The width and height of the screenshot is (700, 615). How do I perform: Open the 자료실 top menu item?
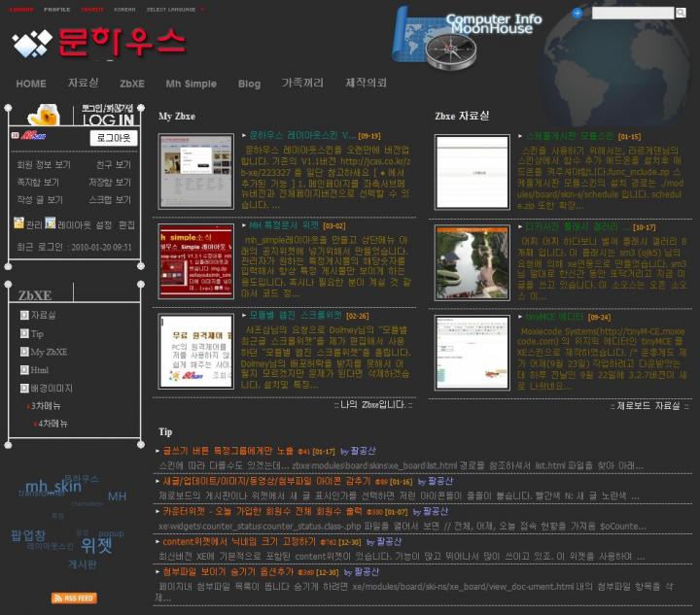pyautogui.click(x=83, y=83)
